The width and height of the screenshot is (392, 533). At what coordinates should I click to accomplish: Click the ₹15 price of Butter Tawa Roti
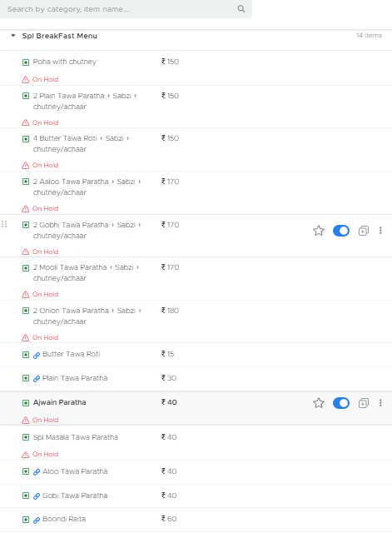pos(167,354)
